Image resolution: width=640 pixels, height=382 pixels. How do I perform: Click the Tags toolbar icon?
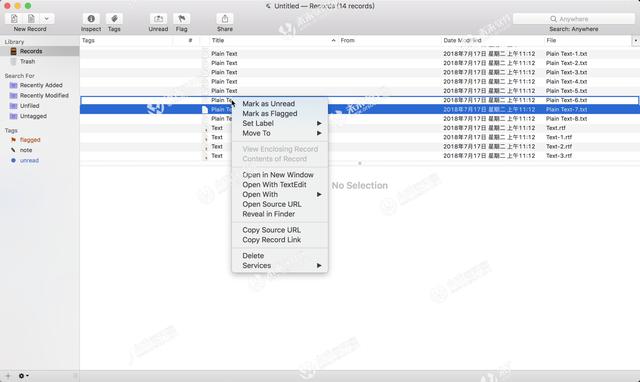point(114,19)
